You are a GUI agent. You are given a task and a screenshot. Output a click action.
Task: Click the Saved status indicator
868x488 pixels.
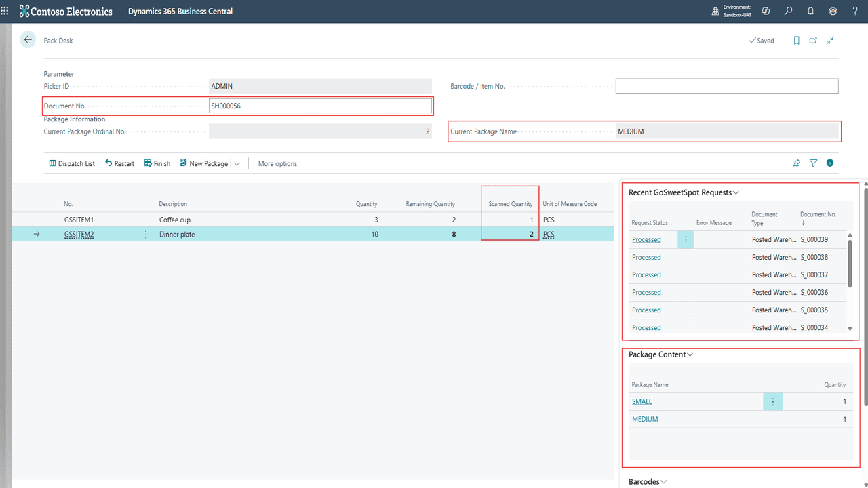pyautogui.click(x=762, y=41)
